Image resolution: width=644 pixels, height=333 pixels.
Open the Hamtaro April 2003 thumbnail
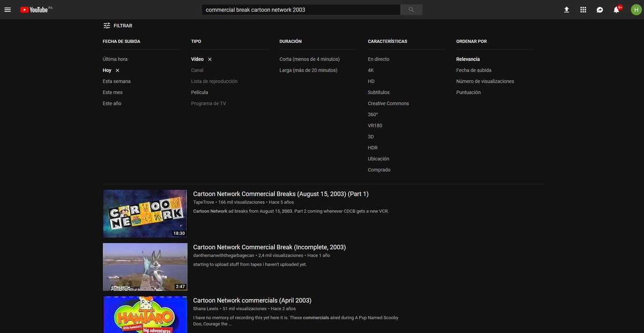point(145,315)
